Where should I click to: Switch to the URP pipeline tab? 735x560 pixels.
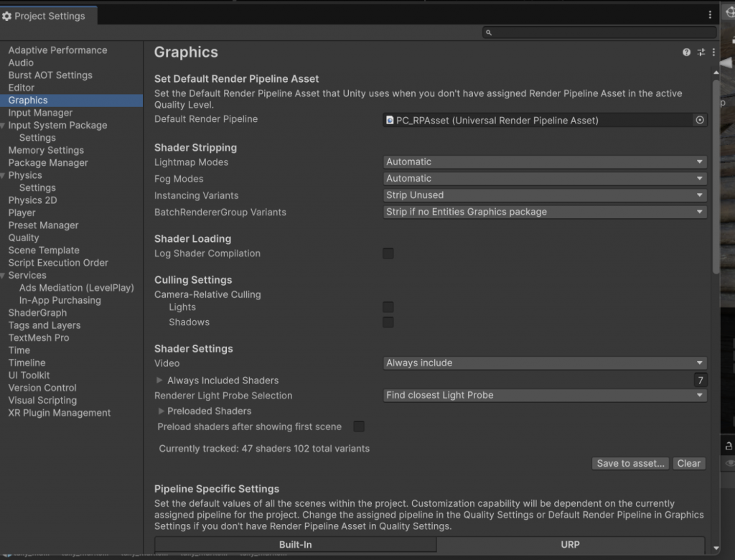tap(570, 545)
